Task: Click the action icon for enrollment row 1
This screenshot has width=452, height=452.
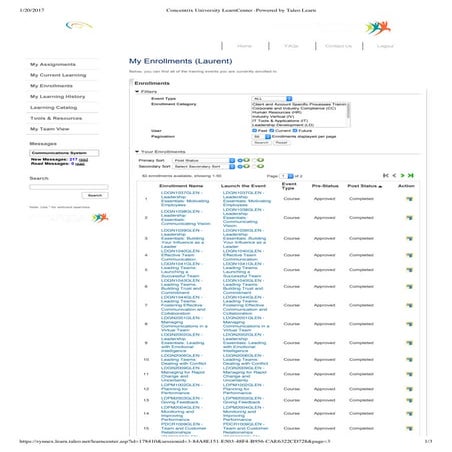Action: point(409,199)
